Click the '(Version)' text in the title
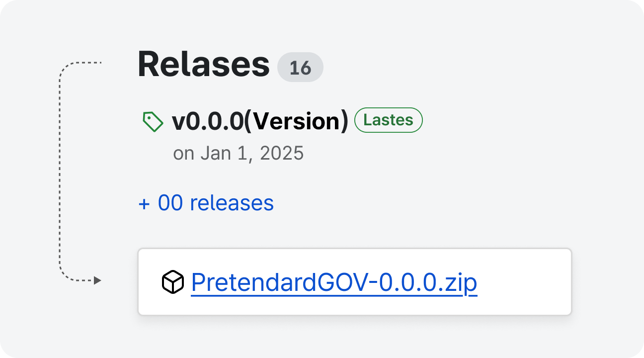This screenshot has width=644, height=358. click(x=296, y=121)
